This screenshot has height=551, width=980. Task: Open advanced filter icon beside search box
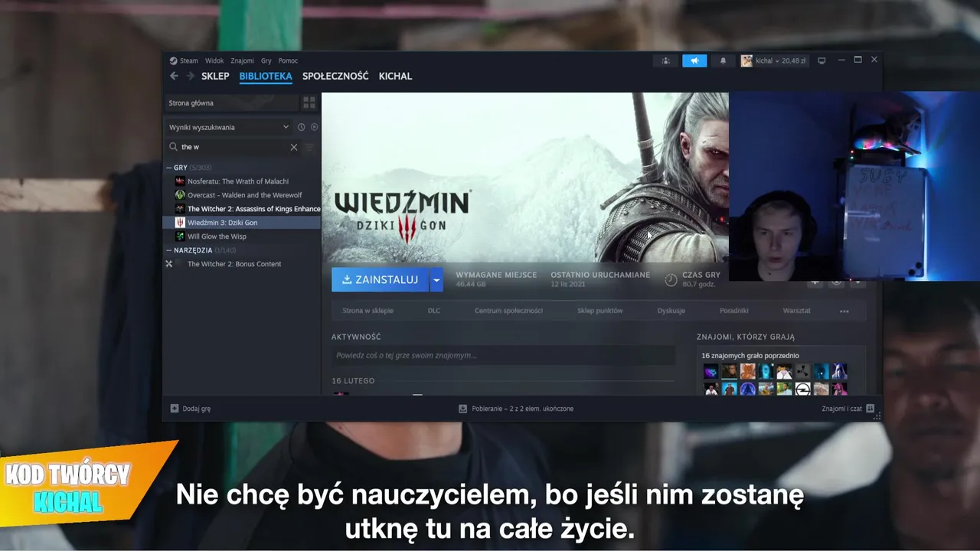pos(310,147)
